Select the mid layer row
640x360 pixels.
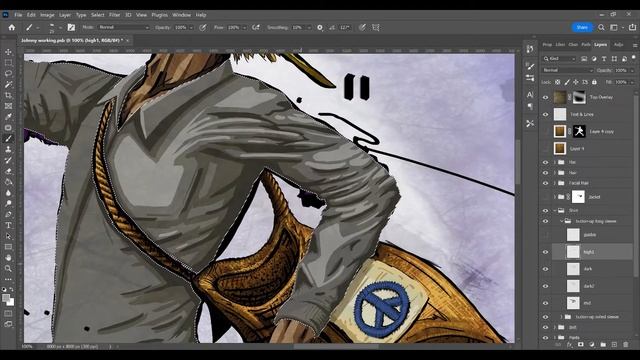click(592, 303)
